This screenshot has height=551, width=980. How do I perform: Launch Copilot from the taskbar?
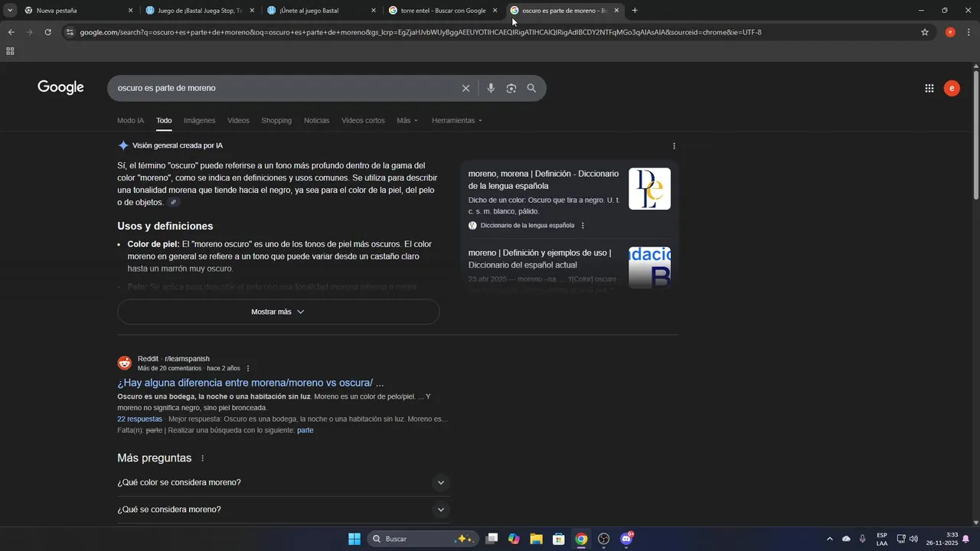point(514,539)
